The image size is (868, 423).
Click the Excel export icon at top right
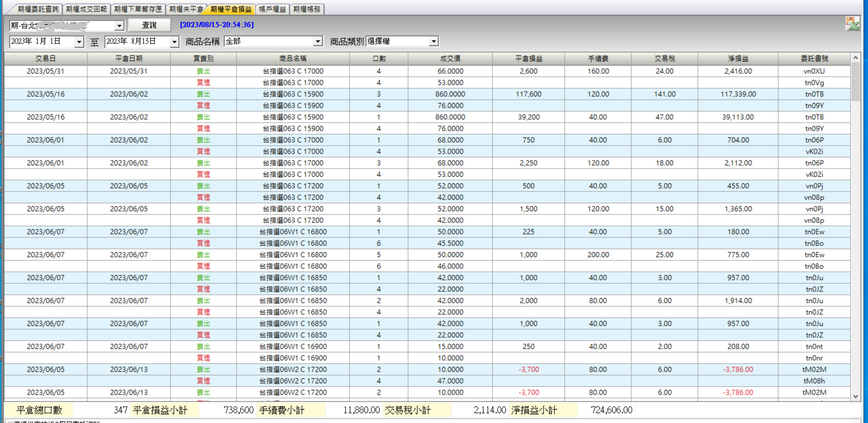tap(852, 24)
